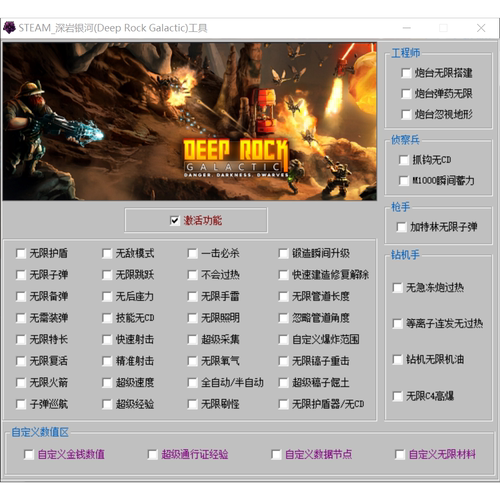500x500 pixels.
Task: Check 锻造瞬间升级 option
Action: pyautogui.click(x=283, y=254)
